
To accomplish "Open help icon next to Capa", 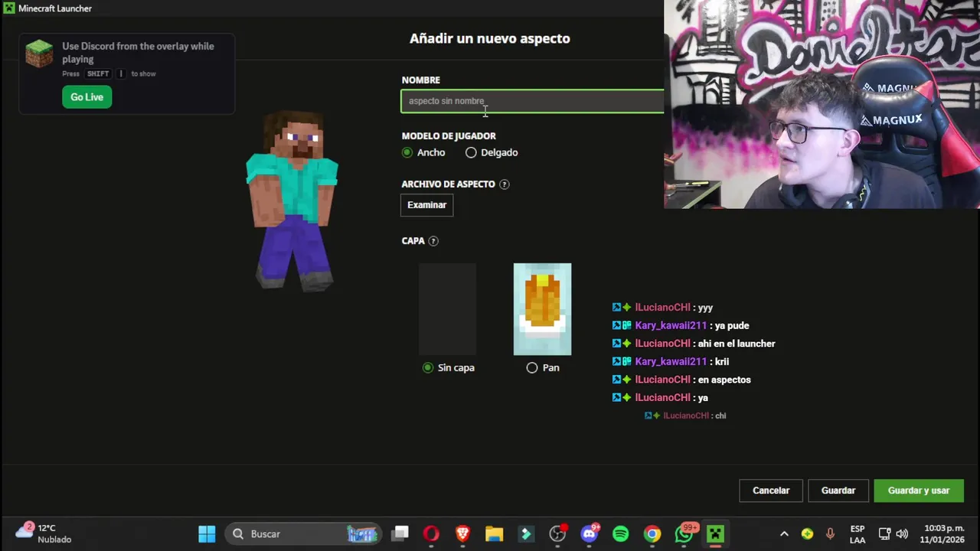I will (x=433, y=241).
